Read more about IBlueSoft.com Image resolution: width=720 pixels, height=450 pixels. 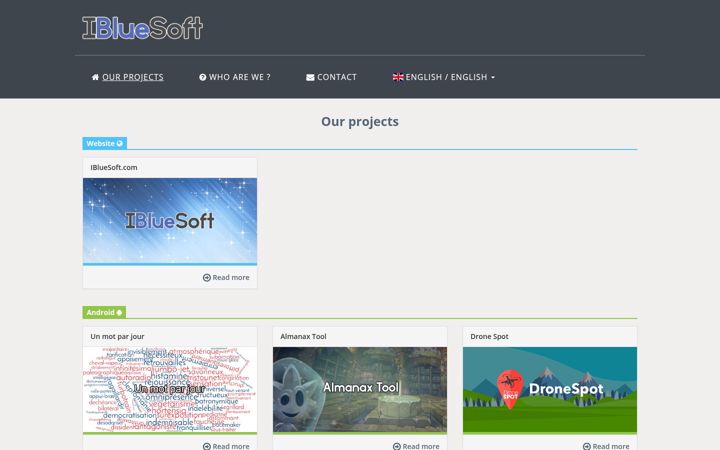pyautogui.click(x=226, y=277)
